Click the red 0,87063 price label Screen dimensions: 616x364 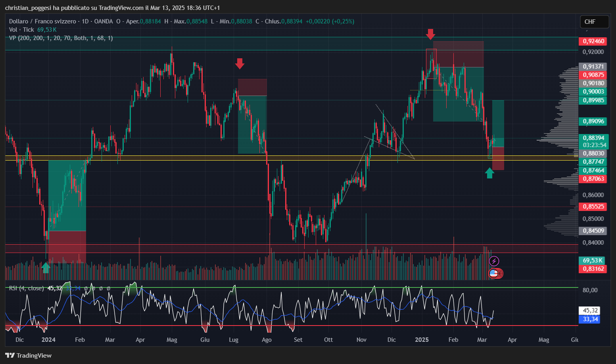point(593,179)
